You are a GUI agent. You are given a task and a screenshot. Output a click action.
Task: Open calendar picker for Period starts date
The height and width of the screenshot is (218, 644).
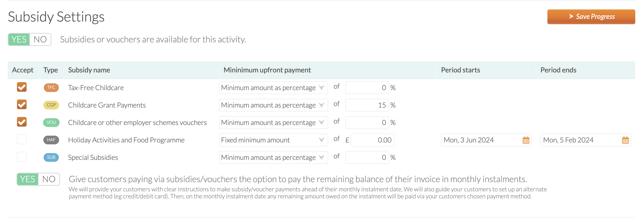tap(526, 140)
